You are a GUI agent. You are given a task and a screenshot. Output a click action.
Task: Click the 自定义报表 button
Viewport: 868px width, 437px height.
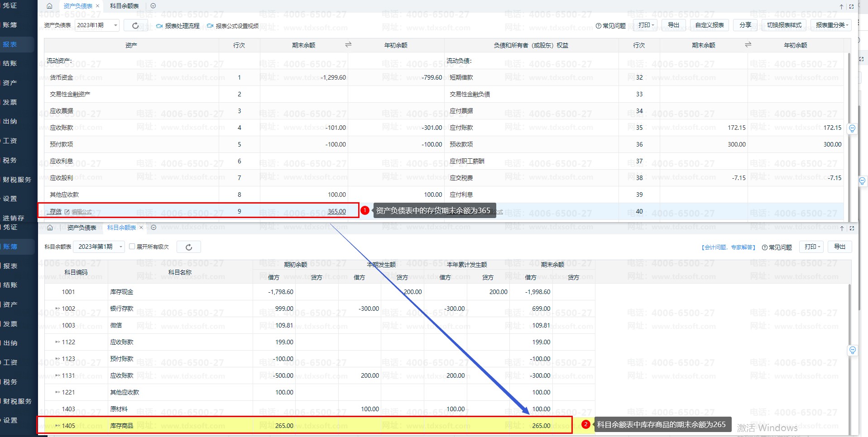click(x=710, y=25)
